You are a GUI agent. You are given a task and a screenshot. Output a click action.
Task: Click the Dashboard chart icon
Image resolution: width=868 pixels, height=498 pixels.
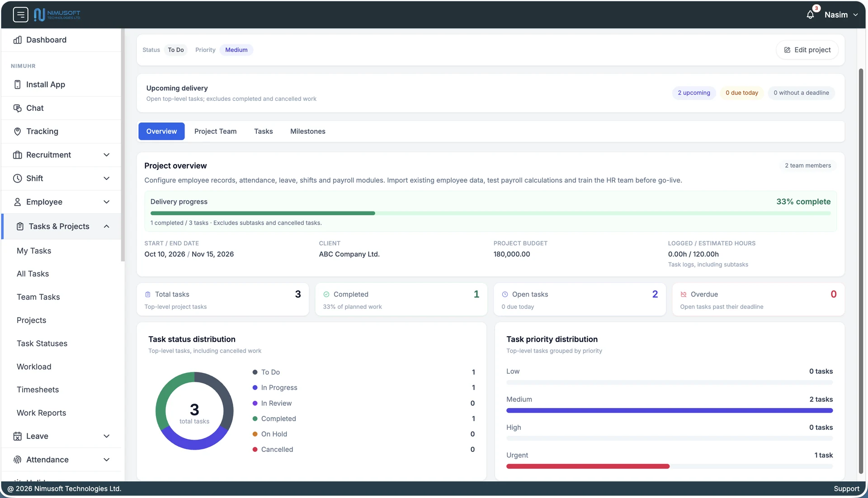[18, 40]
